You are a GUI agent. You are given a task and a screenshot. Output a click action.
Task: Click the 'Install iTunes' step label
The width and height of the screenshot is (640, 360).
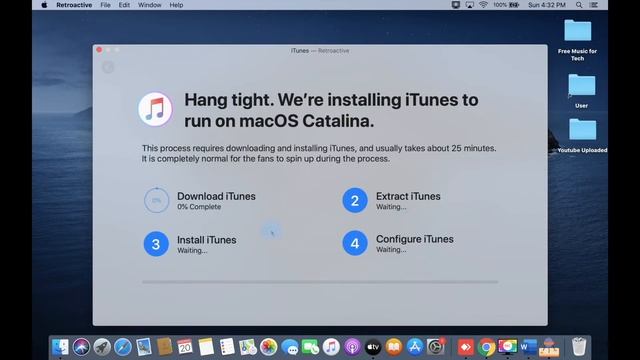tap(207, 240)
